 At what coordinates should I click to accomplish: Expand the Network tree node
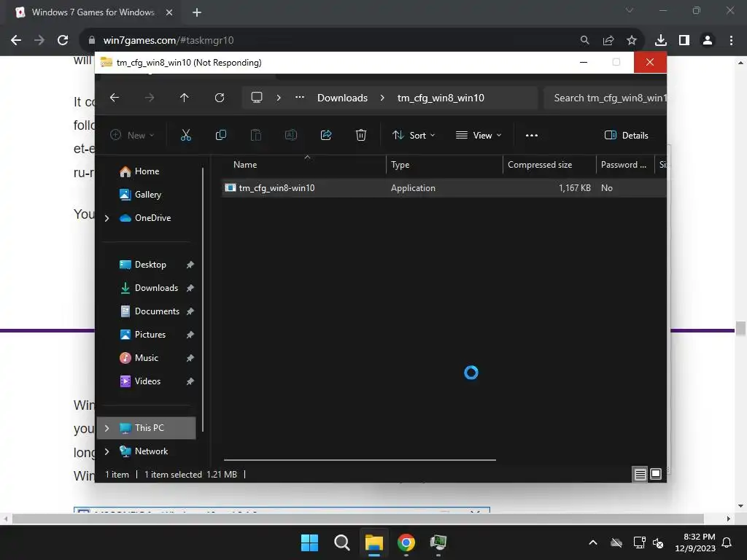[107, 451]
